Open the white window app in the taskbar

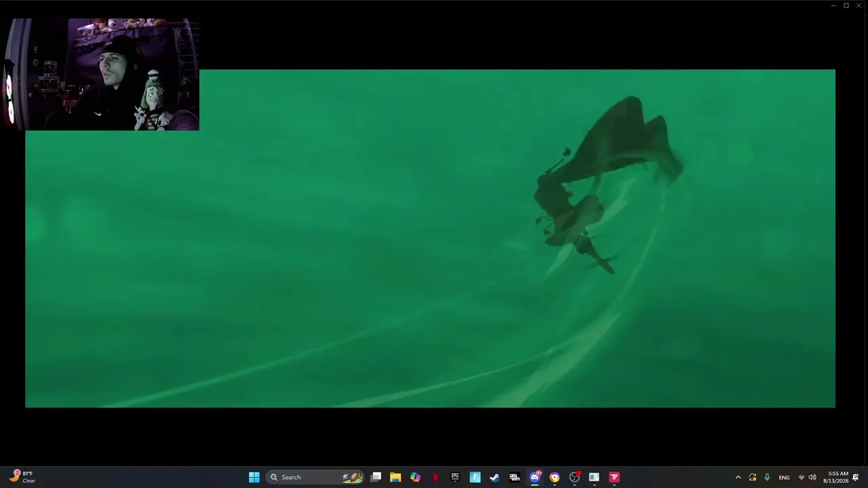click(594, 477)
